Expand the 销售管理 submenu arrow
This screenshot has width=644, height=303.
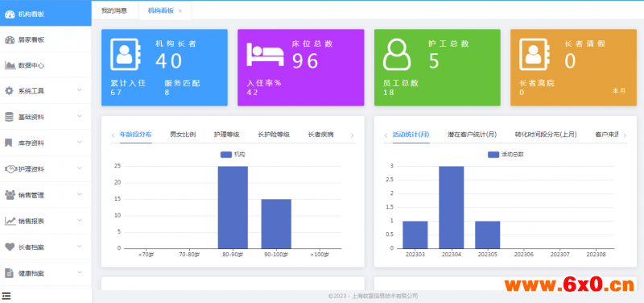point(80,194)
